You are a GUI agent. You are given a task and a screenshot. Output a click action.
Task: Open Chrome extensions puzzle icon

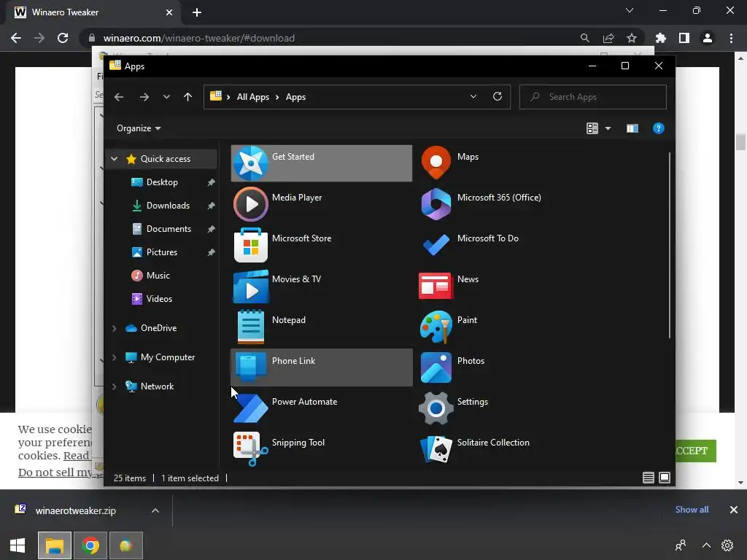click(x=660, y=38)
